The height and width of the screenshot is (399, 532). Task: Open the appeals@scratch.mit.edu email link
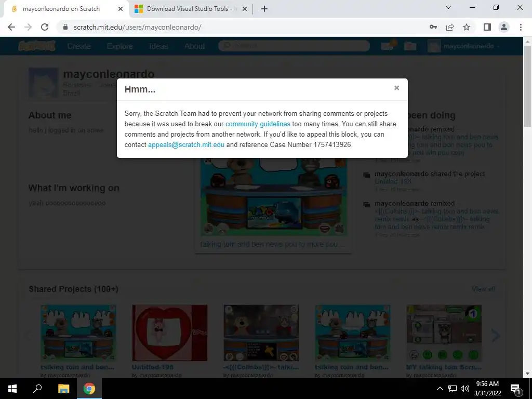point(186,144)
